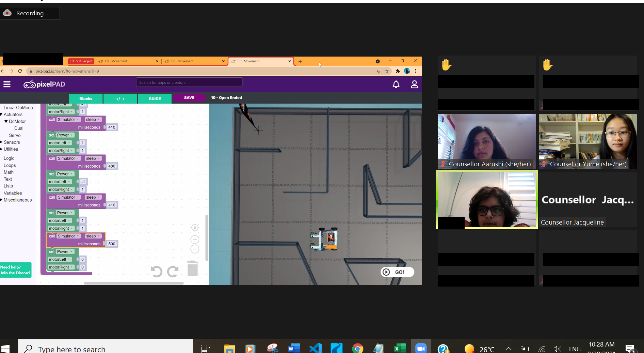Open Chrome from the taskbar
The height and width of the screenshot is (353, 644).
tap(357, 348)
